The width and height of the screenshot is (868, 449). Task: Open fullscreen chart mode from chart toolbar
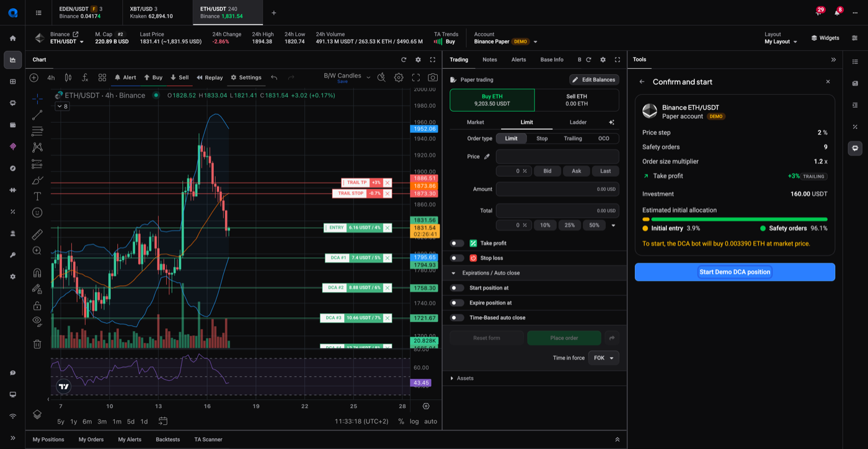(x=416, y=78)
